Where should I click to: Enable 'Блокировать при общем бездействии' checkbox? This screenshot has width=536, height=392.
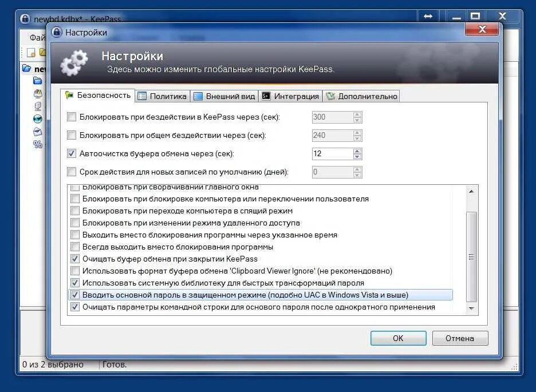pyautogui.click(x=72, y=135)
